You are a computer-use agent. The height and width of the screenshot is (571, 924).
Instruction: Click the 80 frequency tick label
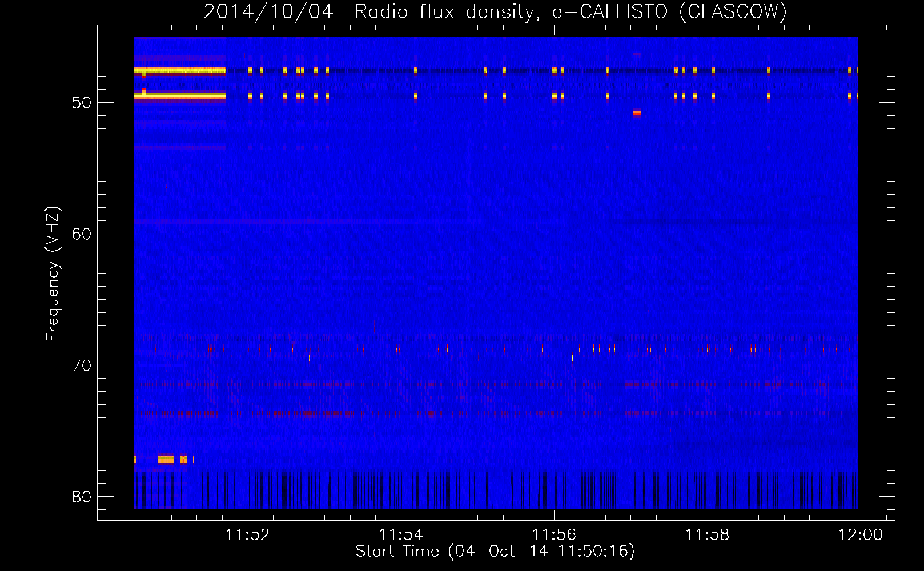click(82, 497)
